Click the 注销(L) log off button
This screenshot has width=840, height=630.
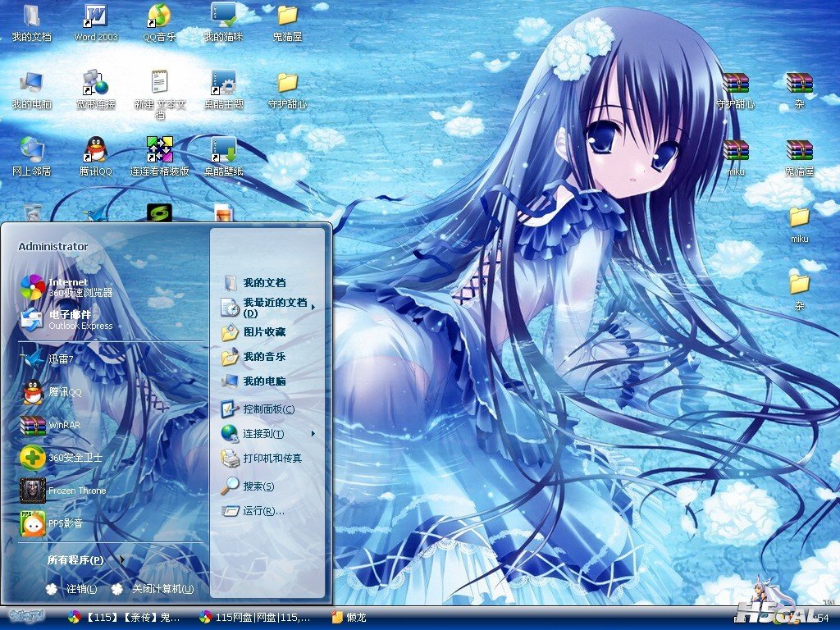point(72,588)
